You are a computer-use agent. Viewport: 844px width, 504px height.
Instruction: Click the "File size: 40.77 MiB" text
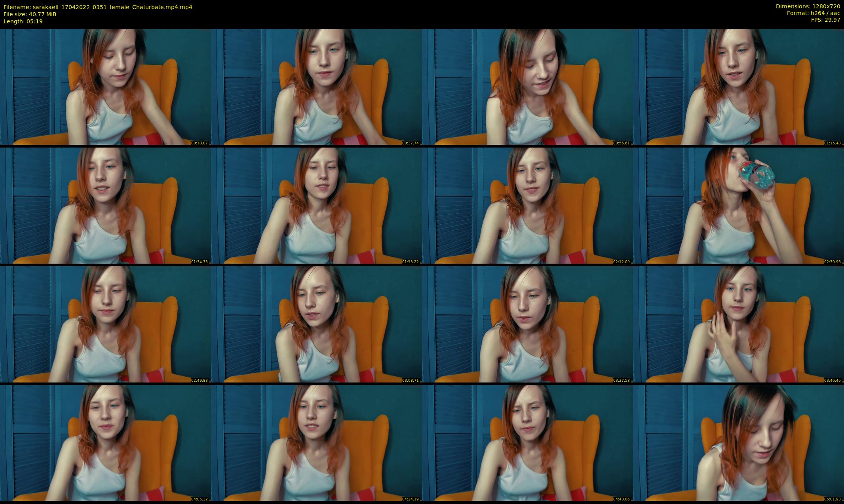click(x=30, y=14)
